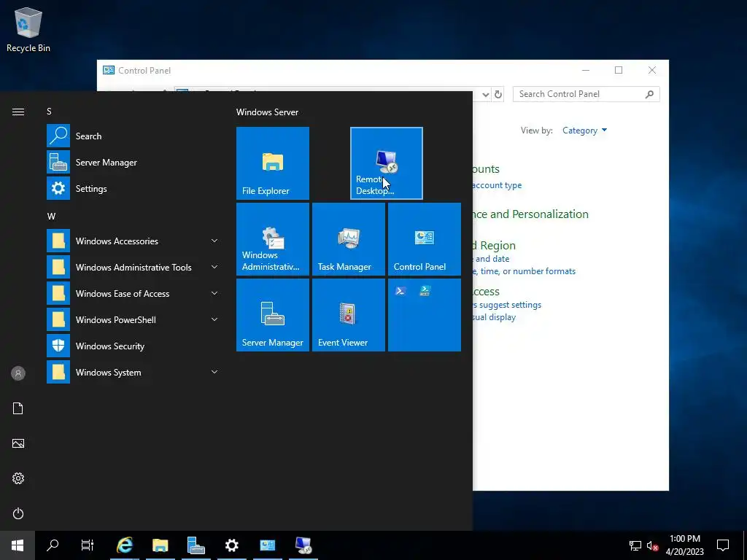Open the time and date link
Image resolution: width=747 pixels, height=560 pixels.
[491, 259]
